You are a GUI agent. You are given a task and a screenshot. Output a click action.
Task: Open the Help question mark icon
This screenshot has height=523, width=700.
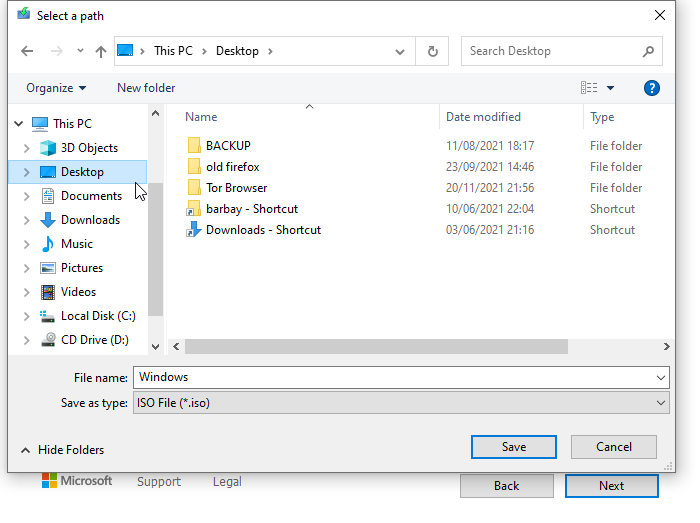pyautogui.click(x=651, y=88)
